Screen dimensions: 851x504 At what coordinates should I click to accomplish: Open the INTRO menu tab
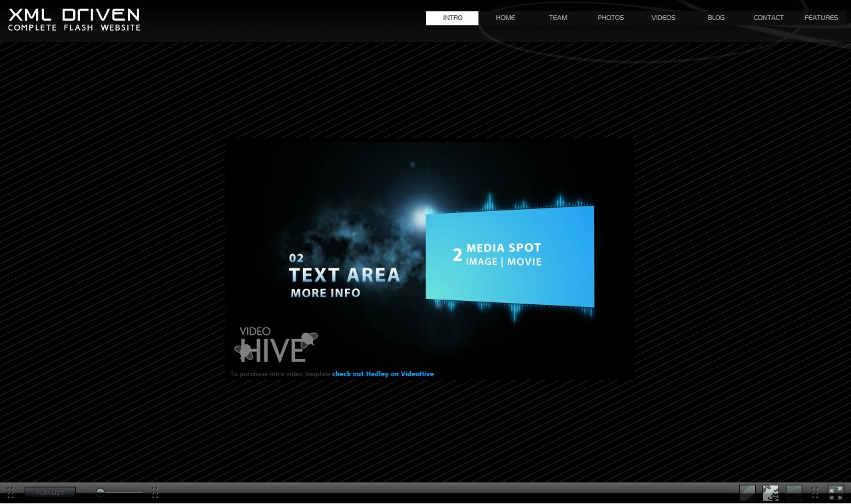(452, 18)
